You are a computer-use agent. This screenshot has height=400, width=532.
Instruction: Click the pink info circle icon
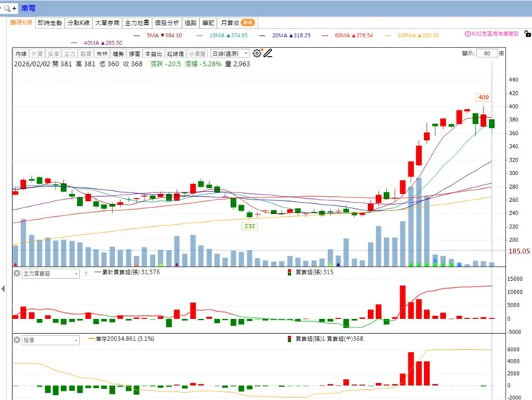tap(467, 34)
